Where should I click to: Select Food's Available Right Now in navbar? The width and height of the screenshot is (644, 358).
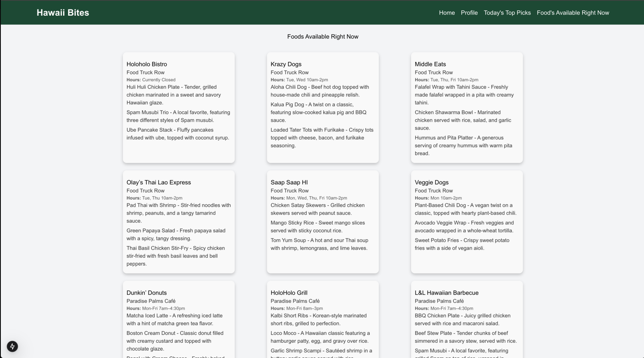[573, 13]
